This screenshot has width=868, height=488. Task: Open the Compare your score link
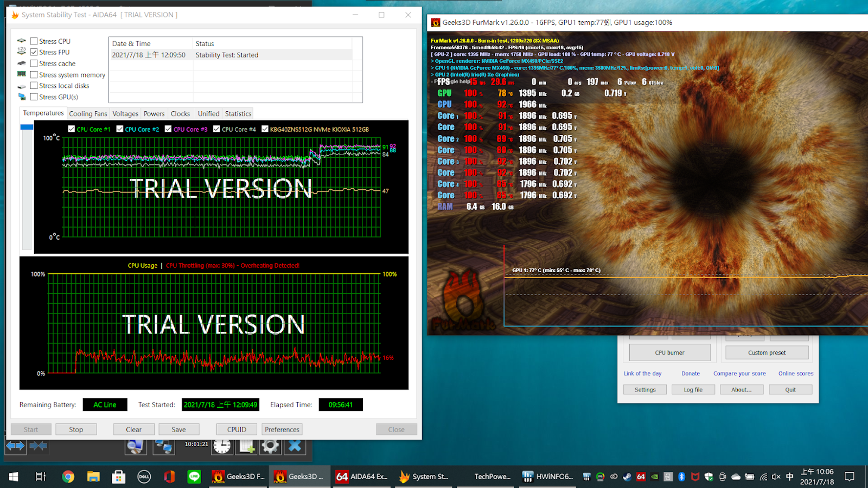(x=739, y=374)
